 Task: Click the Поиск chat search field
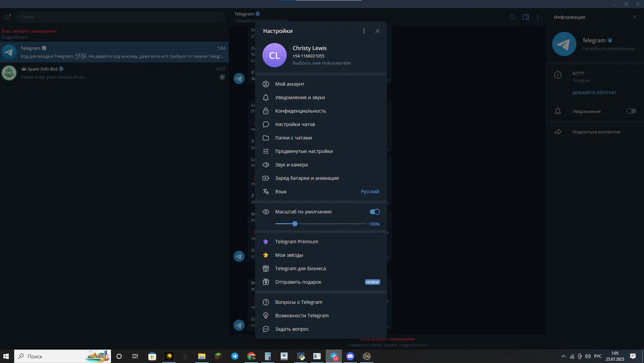(x=120, y=17)
